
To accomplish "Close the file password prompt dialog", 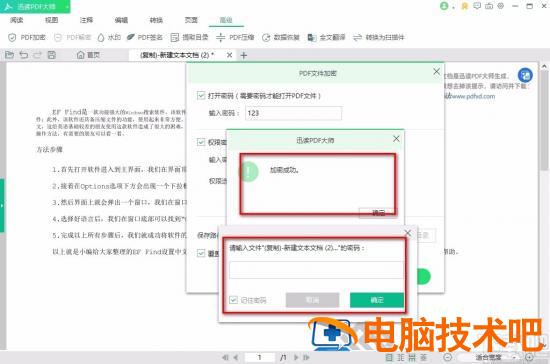I will tap(408, 233).
